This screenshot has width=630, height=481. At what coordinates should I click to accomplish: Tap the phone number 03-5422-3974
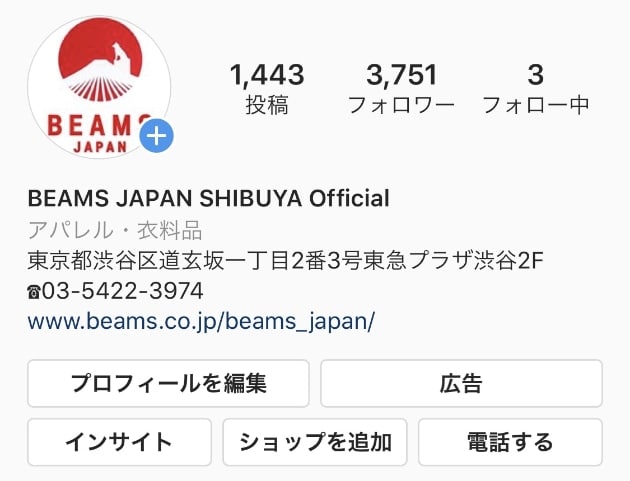[x=123, y=291]
